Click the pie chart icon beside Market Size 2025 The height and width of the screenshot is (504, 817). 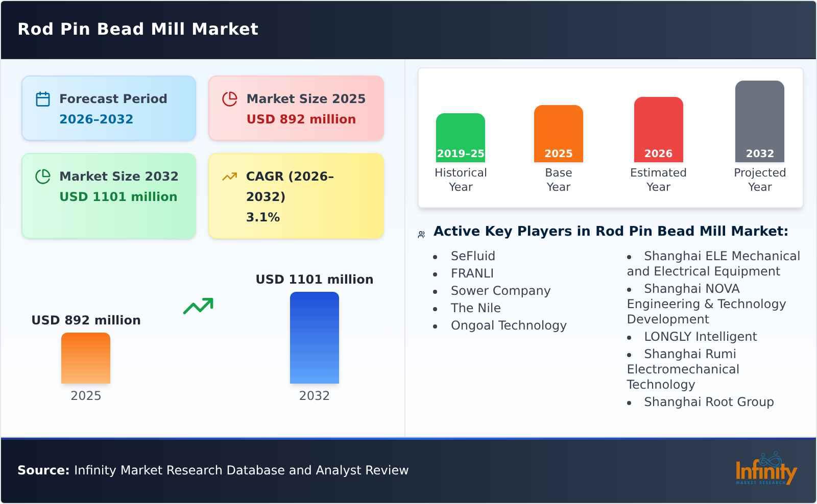click(x=230, y=99)
